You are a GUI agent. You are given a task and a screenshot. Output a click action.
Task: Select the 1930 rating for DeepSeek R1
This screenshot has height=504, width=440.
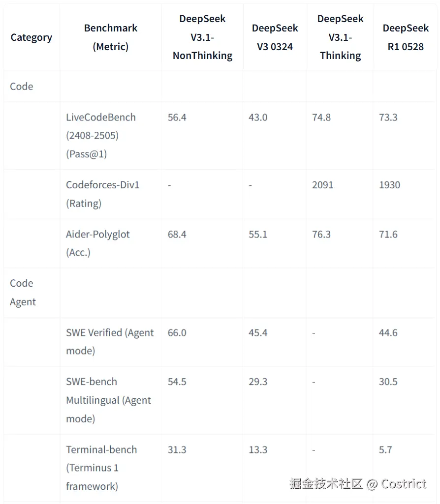point(390,185)
